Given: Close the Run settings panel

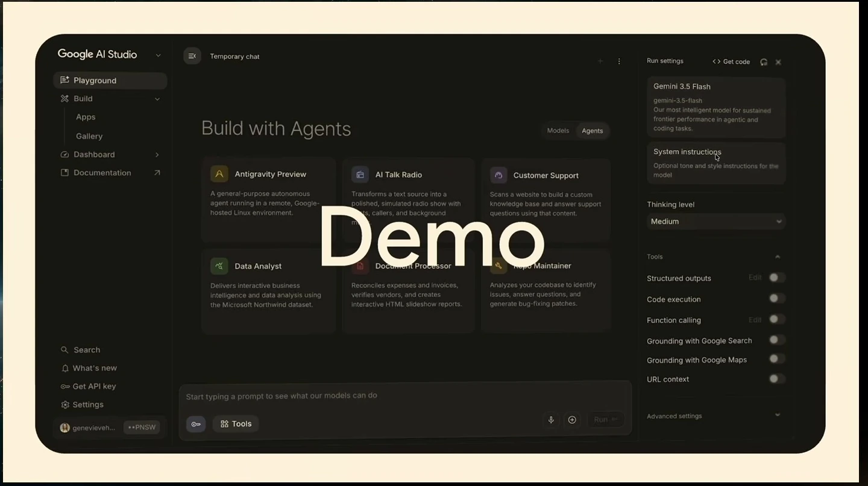Looking at the screenshot, I should pyautogui.click(x=778, y=62).
